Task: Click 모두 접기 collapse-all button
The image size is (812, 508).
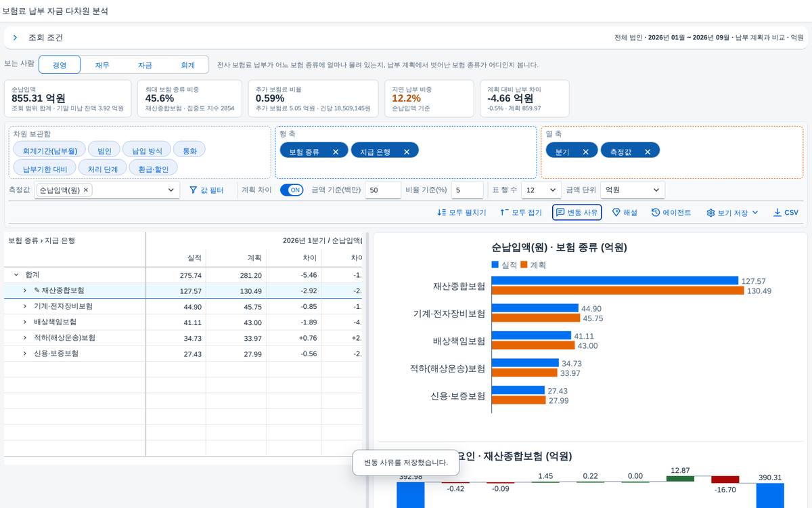Action: tap(521, 213)
